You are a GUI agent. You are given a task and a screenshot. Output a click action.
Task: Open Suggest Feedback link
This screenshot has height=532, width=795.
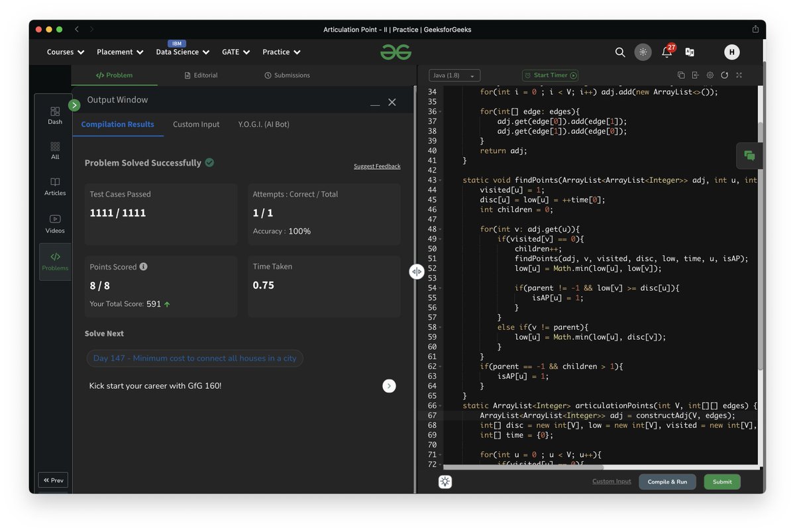click(x=377, y=166)
